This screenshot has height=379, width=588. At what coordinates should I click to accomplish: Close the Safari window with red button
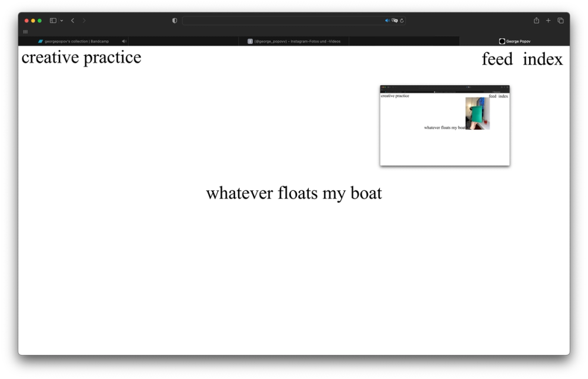point(26,21)
